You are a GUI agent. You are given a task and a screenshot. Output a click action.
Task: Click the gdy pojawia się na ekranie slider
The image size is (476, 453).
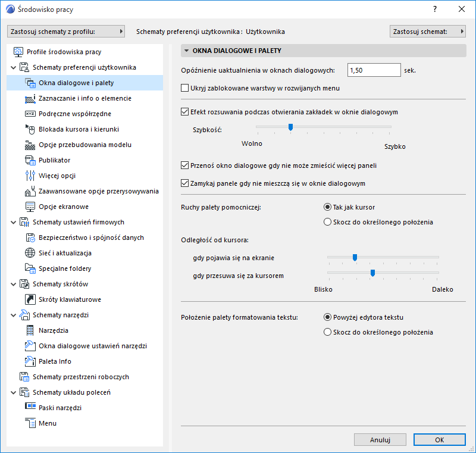(355, 258)
